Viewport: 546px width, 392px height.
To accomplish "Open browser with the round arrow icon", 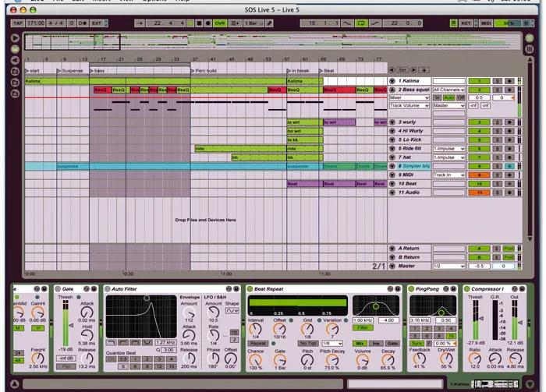I will tap(15, 37).
